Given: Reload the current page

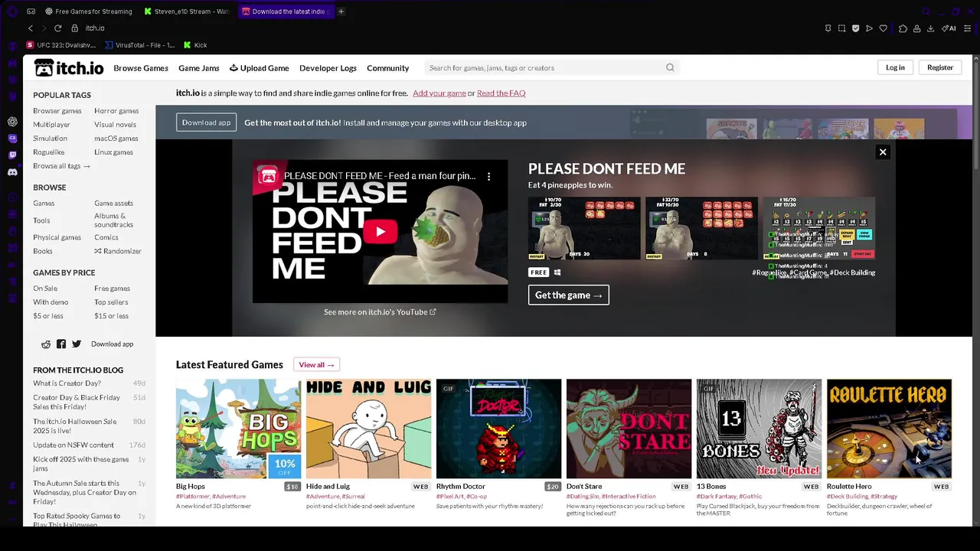Looking at the screenshot, I should click(x=57, y=28).
